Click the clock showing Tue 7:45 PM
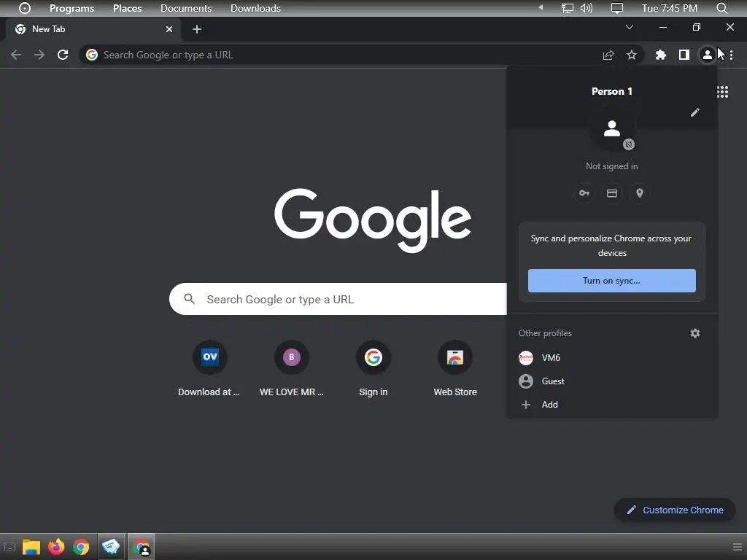This screenshot has width=747, height=560. 670,8
